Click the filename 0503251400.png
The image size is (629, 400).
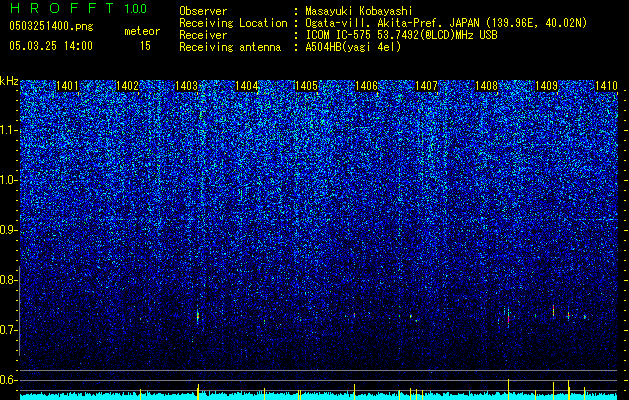click(51, 26)
